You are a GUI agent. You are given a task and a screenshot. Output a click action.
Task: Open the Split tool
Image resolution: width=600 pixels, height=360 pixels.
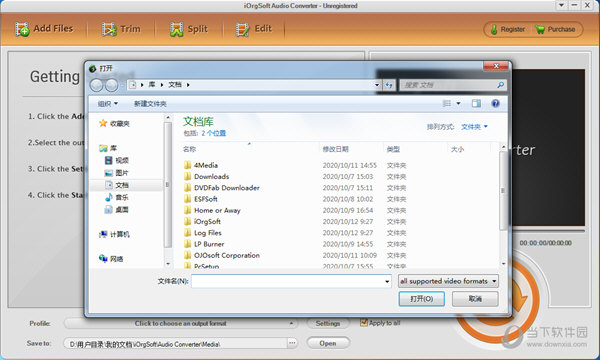tap(188, 29)
